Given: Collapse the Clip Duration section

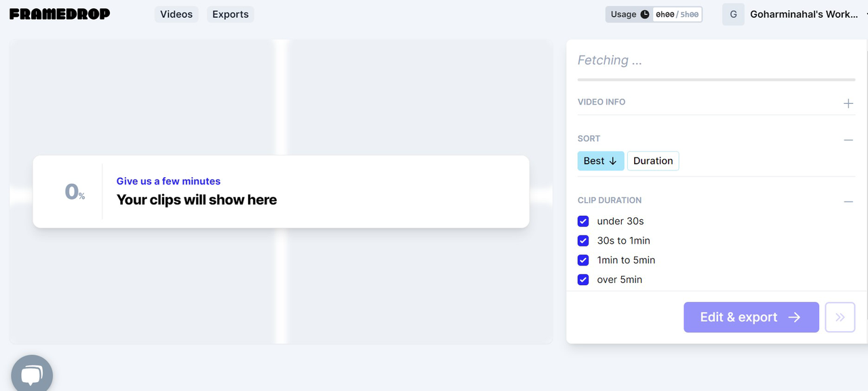Looking at the screenshot, I should click(x=848, y=202).
